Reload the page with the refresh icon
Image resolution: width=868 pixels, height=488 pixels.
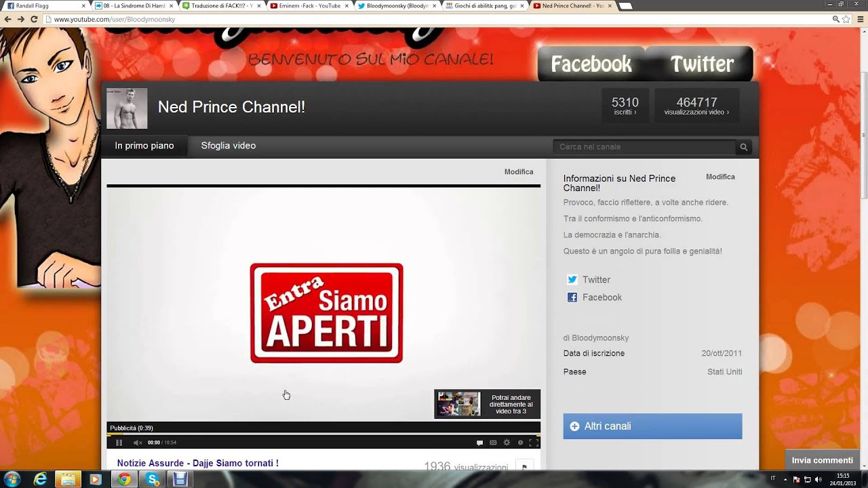(34, 19)
